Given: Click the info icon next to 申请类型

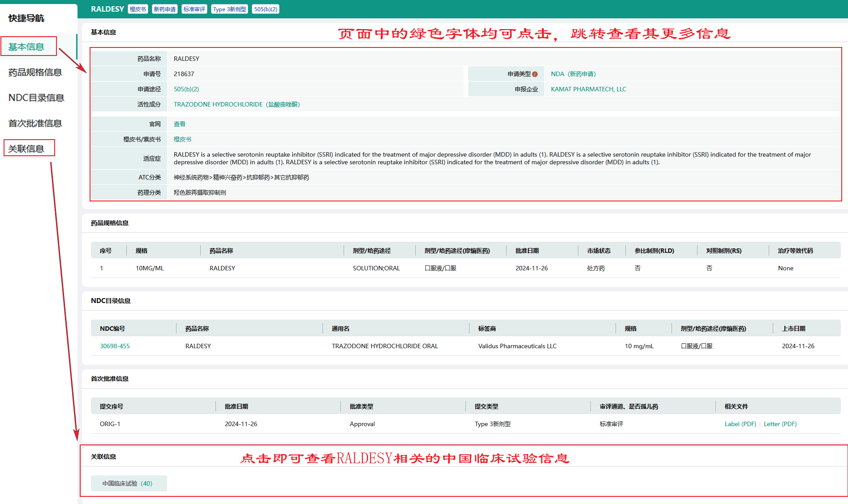Looking at the screenshot, I should (x=535, y=74).
